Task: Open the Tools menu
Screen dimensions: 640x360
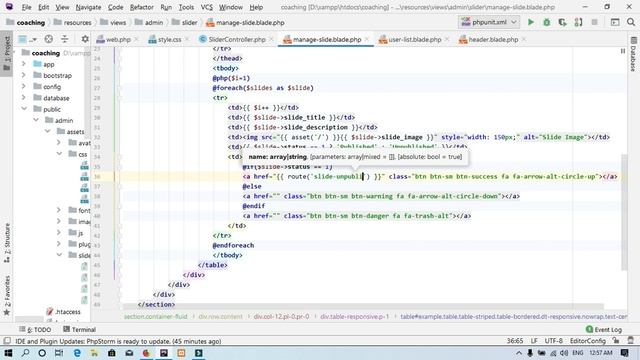Action: pos(186,7)
